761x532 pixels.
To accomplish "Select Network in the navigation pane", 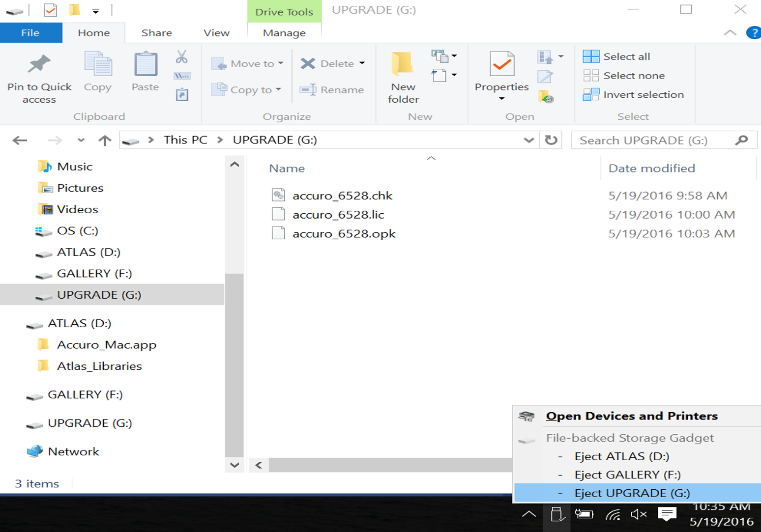I will 73,451.
